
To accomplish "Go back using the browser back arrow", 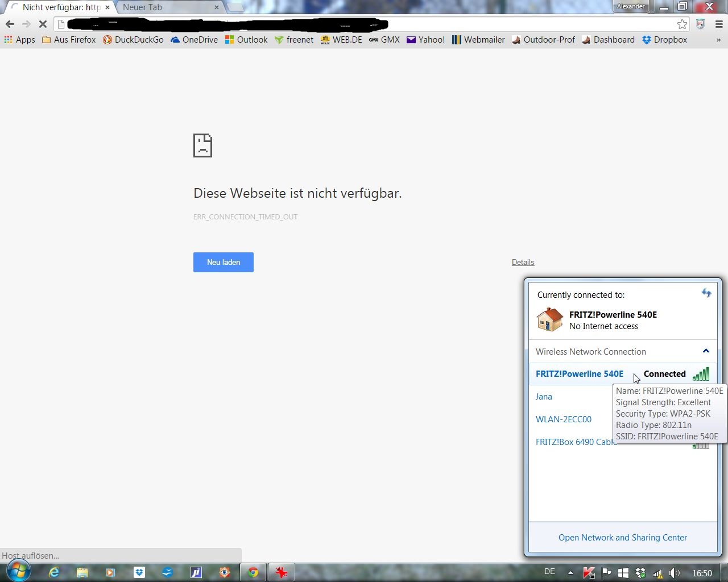I will (10, 24).
